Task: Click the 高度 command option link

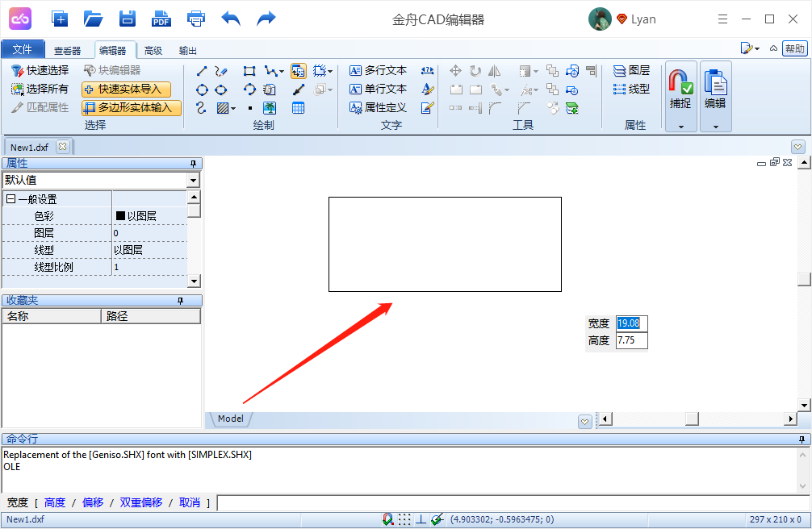Action: [55, 502]
